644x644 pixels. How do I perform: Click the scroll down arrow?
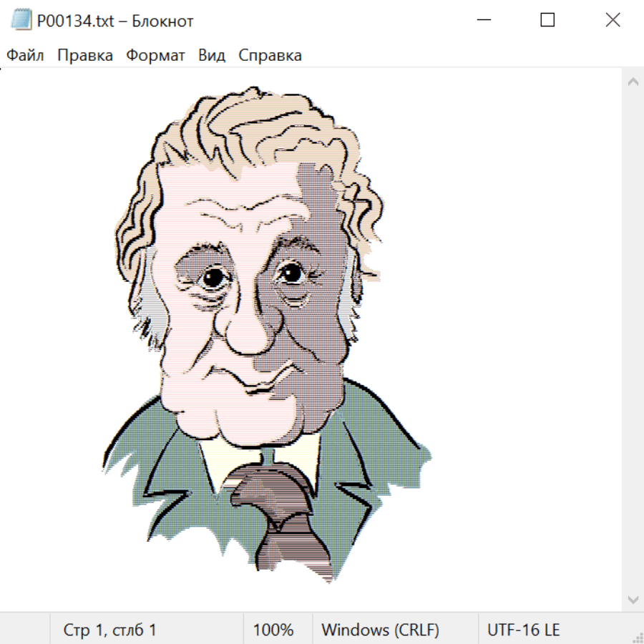click(x=633, y=598)
